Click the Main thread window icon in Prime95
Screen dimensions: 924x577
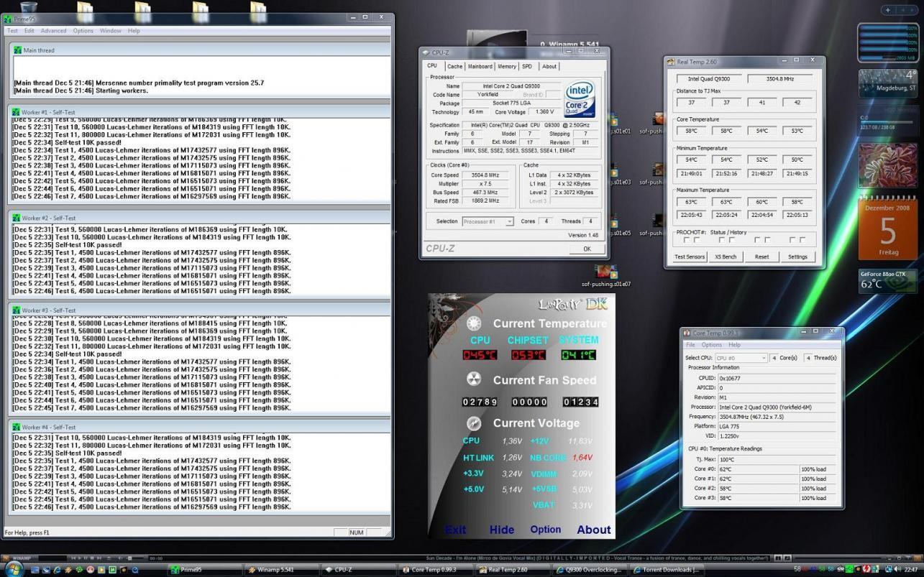click(x=17, y=50)
